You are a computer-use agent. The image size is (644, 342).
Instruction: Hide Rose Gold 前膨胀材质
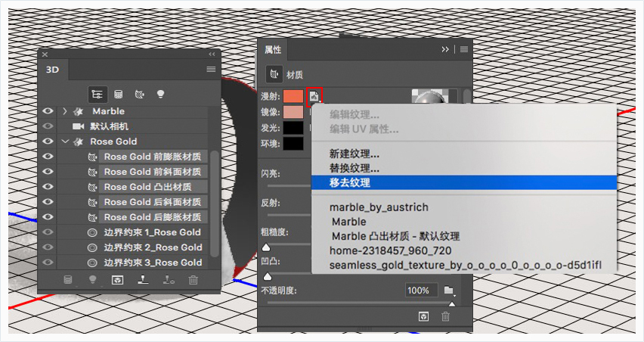(48, 157)
